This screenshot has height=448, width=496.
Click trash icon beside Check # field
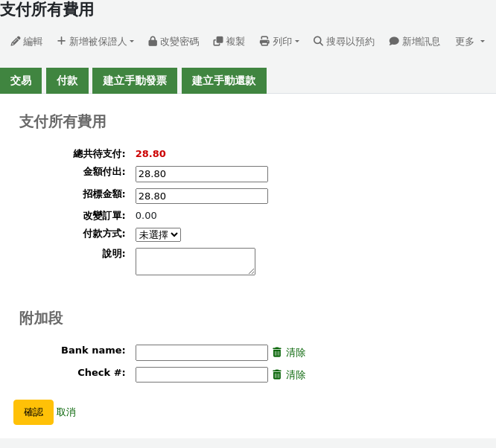pyautogui.click(x=277, y=374)
